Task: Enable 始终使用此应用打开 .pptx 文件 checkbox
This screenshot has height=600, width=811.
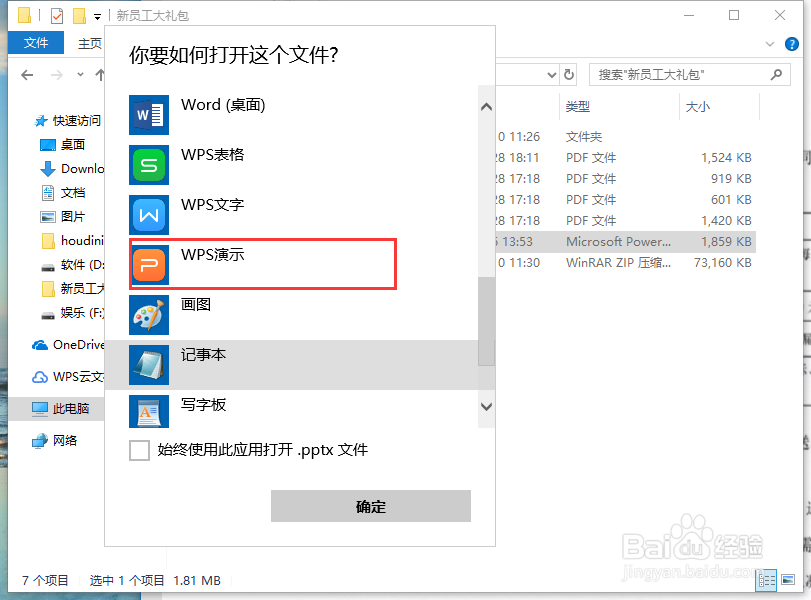Action: click(x=140, y=450)
